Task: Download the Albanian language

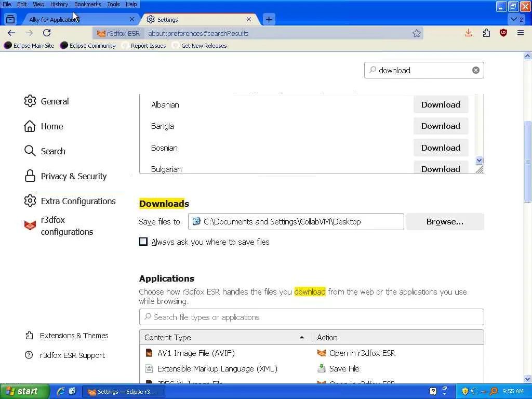Action: click(441, 104)
